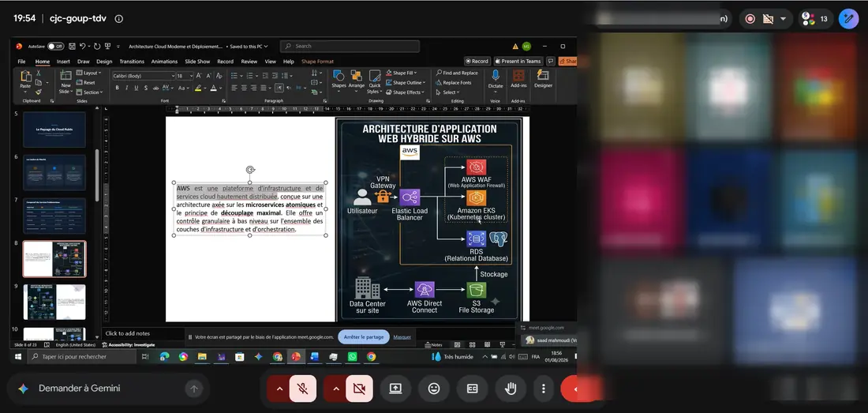Toggle PowerPoint AutoSave switch

55,47
